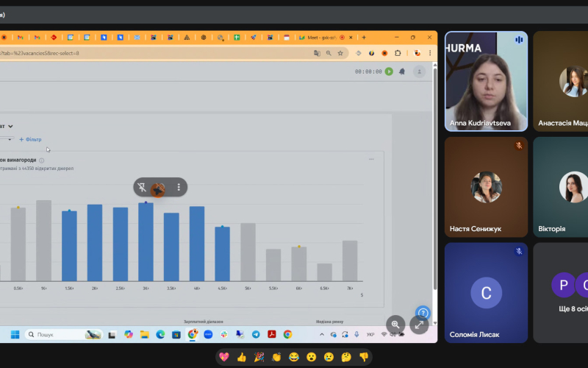Click the green timer play button
Screen dimensions: 588x368
pos(389,71)
